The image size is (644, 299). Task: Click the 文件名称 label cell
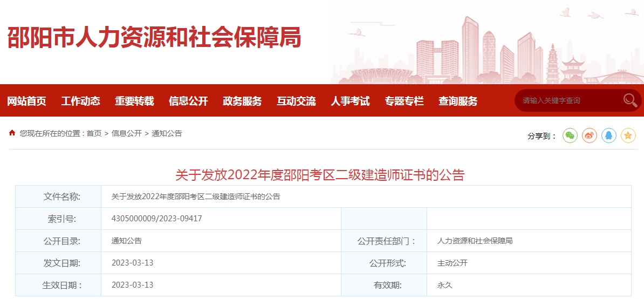[x=58, y=197]
